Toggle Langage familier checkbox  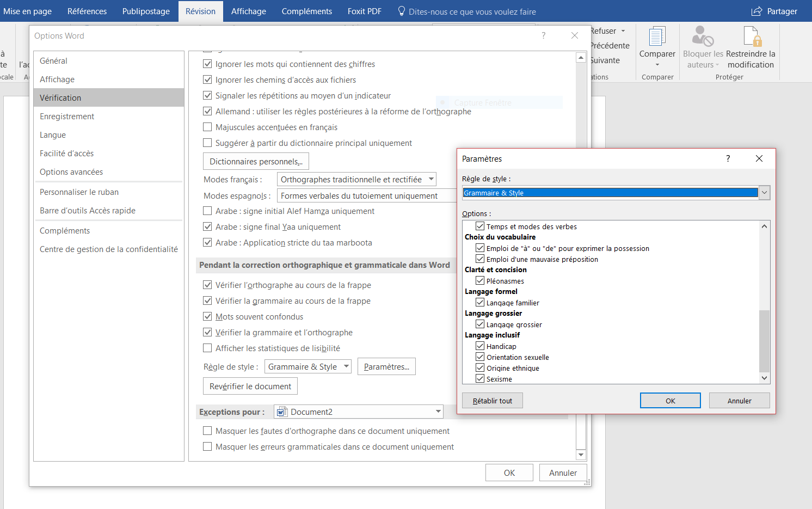[x=480, y=302]
